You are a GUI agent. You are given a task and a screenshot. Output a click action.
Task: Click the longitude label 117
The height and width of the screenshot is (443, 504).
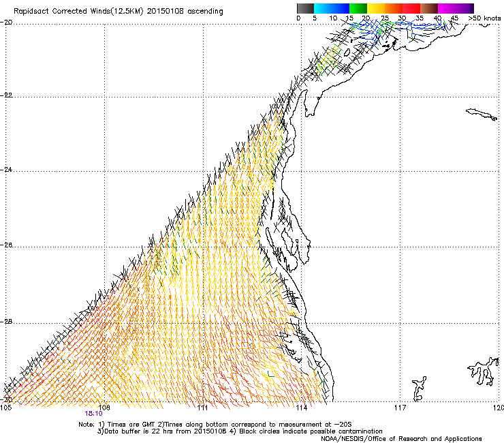(x=400, y=408)
